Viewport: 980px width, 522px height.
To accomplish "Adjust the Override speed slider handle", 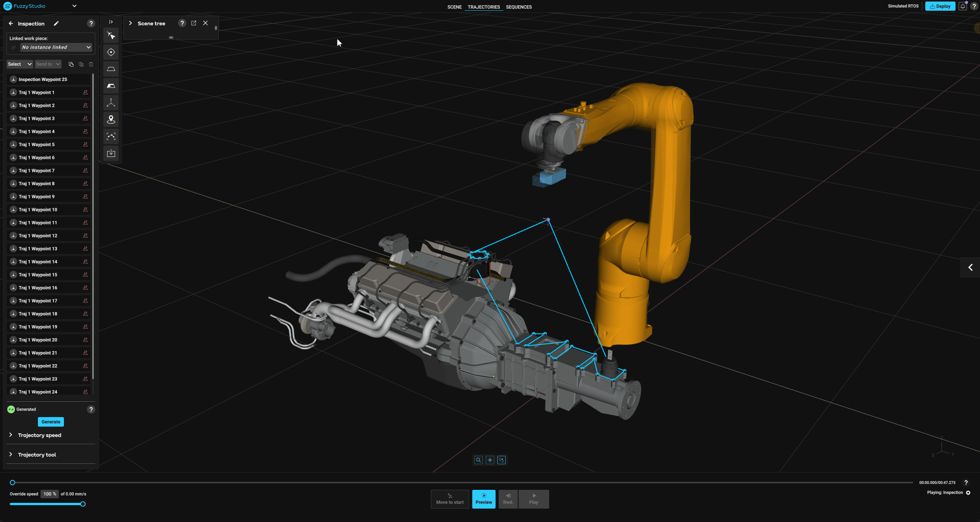I will tap(83, 504).
